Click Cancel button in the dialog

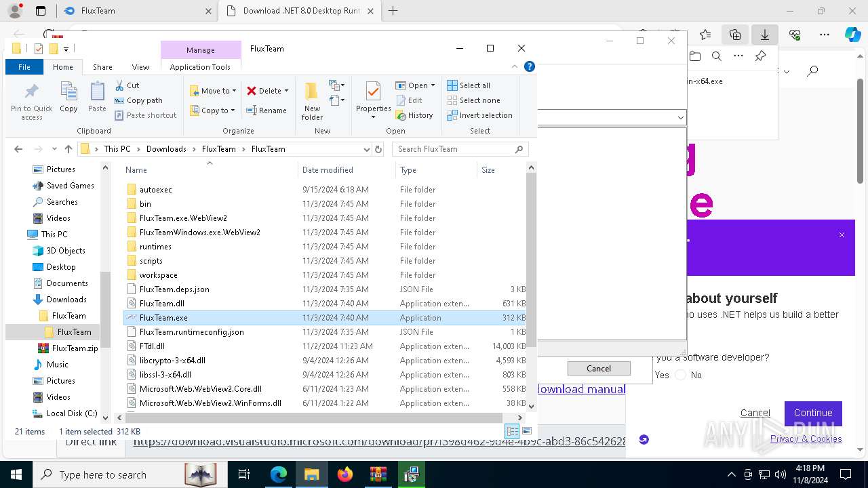pyautogui.click(x=599, y=368)
